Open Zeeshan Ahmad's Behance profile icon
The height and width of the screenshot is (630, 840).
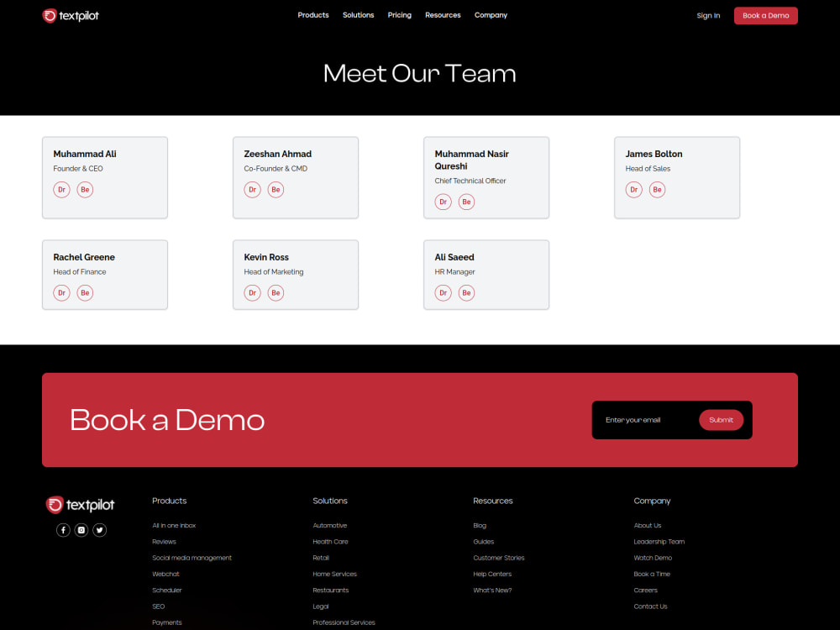point(276,190)
